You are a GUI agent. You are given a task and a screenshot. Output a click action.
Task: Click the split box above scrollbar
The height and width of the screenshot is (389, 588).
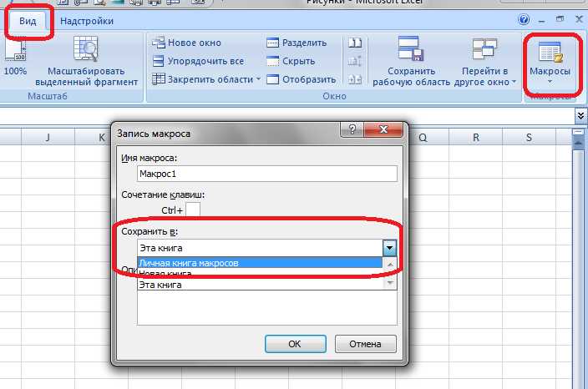point(578,132)
